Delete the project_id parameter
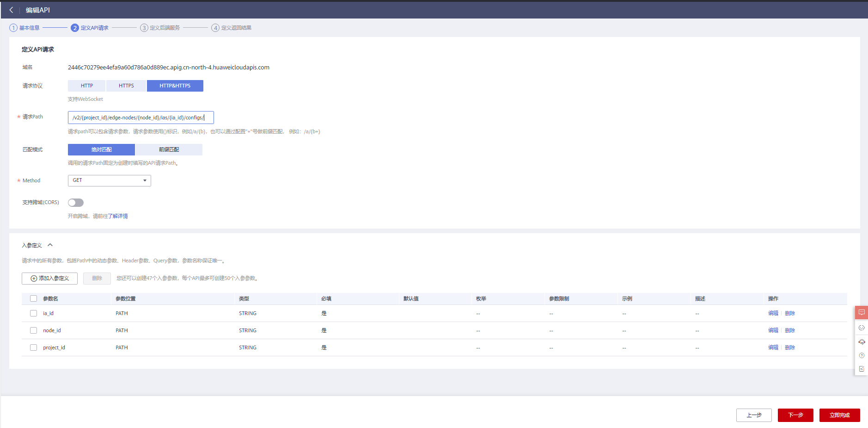The height and width of the screenshot is (428, 868). coord(790,347)
